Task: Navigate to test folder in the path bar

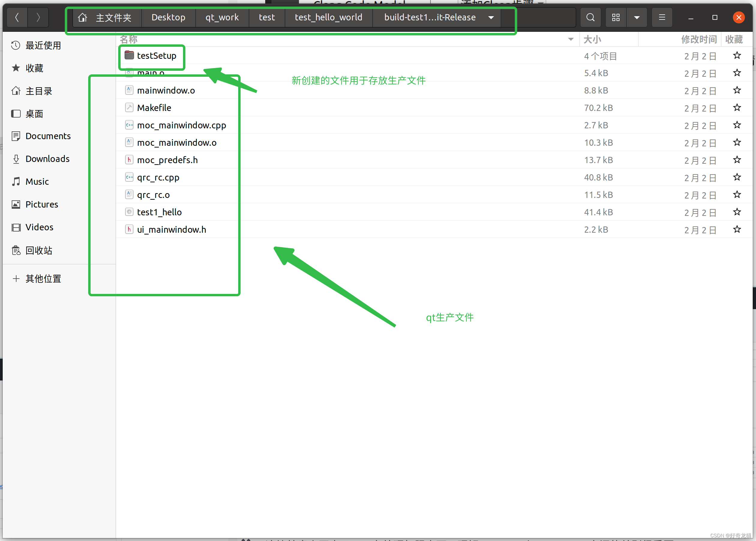Action: [267, 17]
